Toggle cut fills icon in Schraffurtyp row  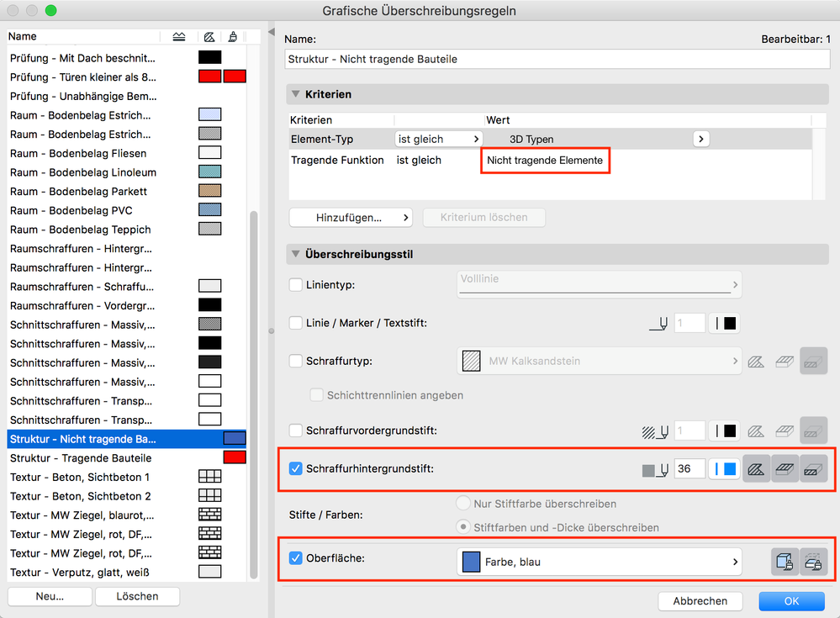756,362
